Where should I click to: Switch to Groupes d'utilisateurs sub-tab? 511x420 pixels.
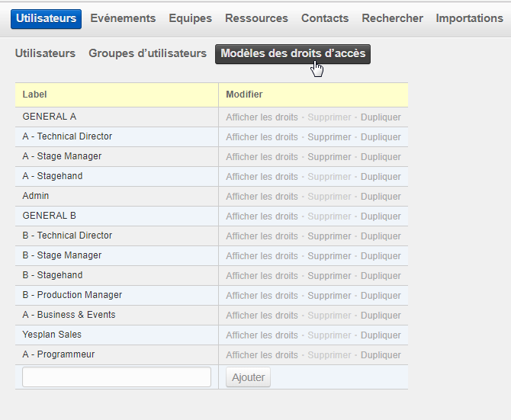[147, 53]
